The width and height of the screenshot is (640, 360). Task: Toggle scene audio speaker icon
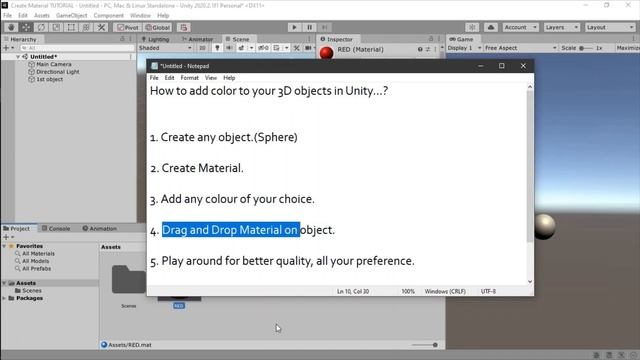pyautogui.click(x=229, y=48)
